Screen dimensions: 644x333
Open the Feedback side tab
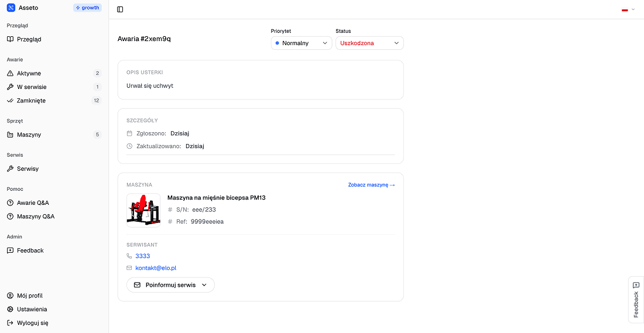636,299
